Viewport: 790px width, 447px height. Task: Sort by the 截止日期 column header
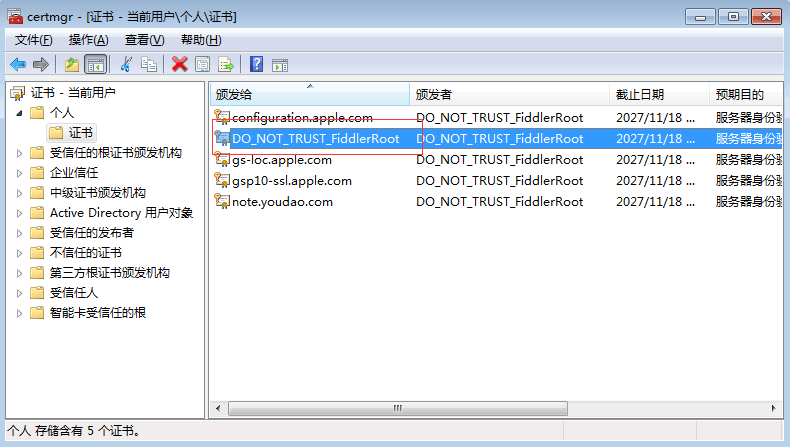659,94
